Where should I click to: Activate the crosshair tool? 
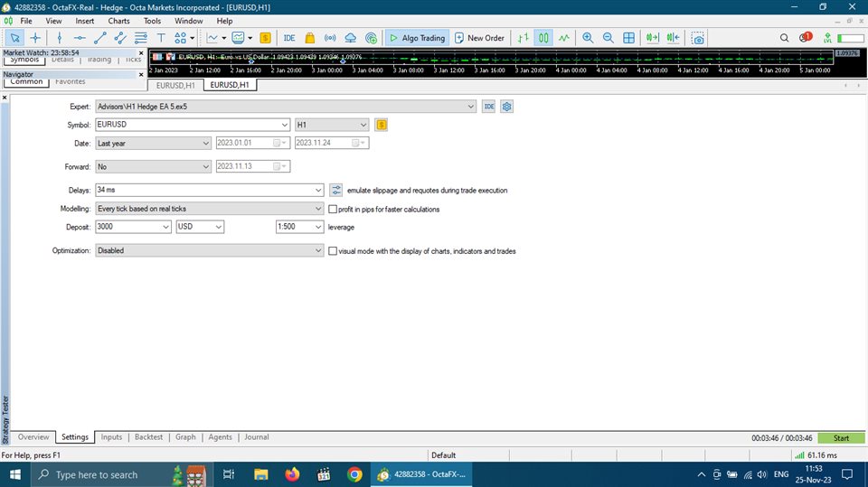(35, 38)
